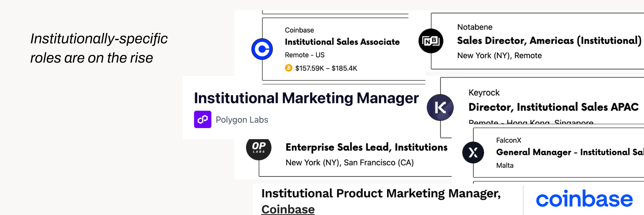Open the Institutional Sales Associate job title

click(342, 42)
